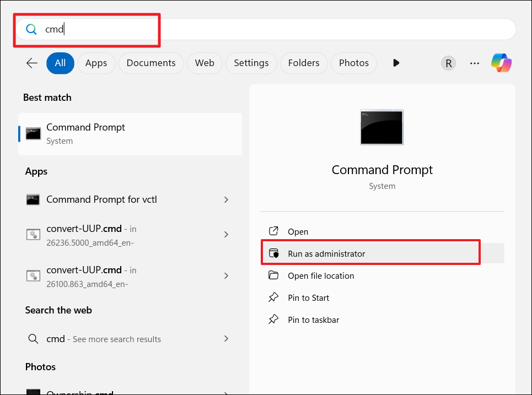
Task: Click the Copilot icon in search header
Action: (502, 63)
